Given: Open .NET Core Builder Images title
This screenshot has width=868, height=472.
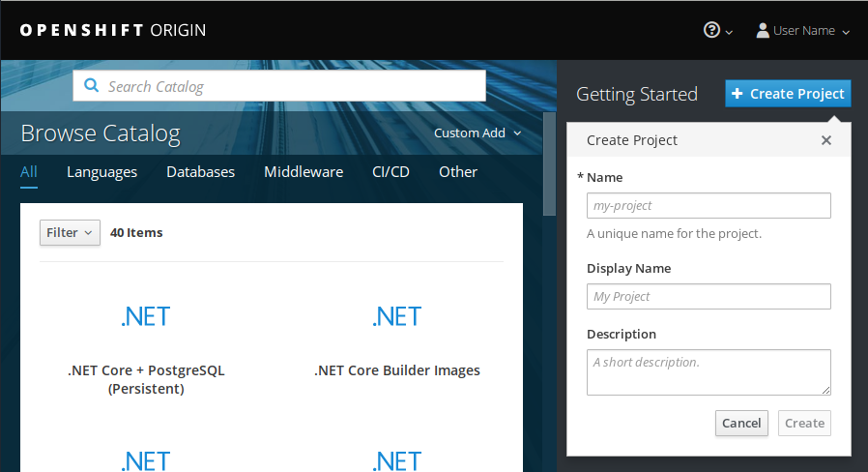Looking at the screenshot, I should pos(397,370).
